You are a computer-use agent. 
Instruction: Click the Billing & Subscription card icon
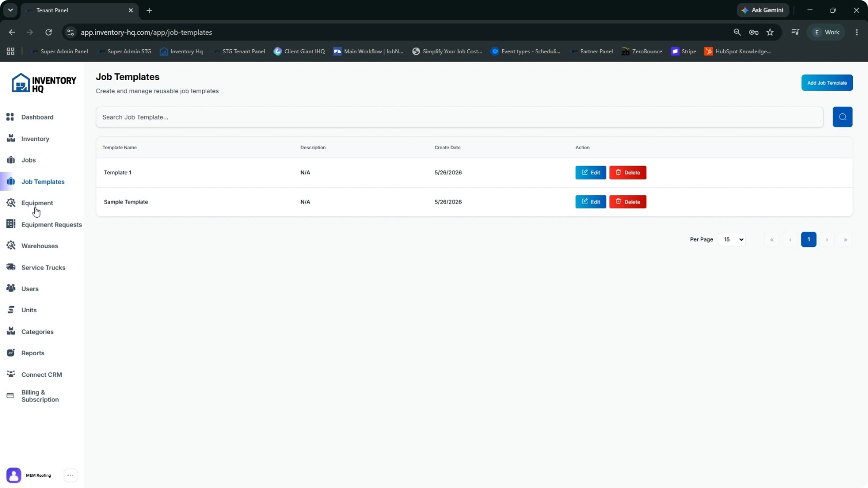(10, 396)
